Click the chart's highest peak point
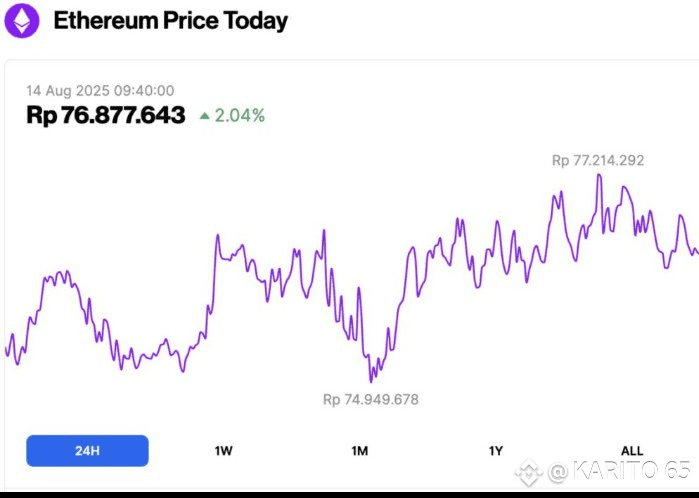The height and width of the screenshot is (498, 699). 599,175
